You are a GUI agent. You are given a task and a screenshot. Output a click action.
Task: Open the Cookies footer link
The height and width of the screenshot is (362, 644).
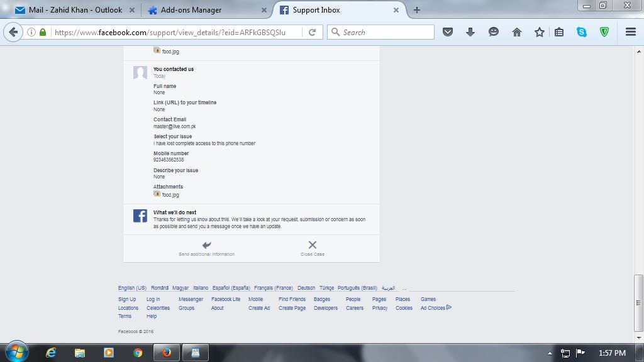point(404,308)
